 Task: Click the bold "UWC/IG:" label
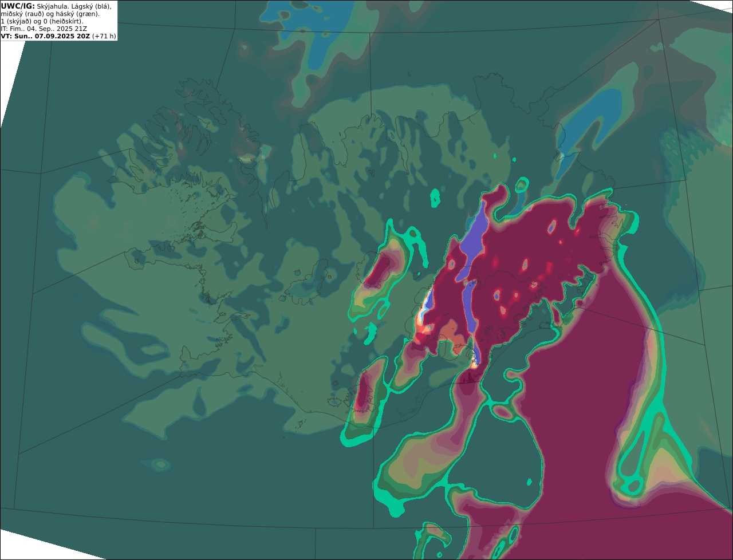18,6
